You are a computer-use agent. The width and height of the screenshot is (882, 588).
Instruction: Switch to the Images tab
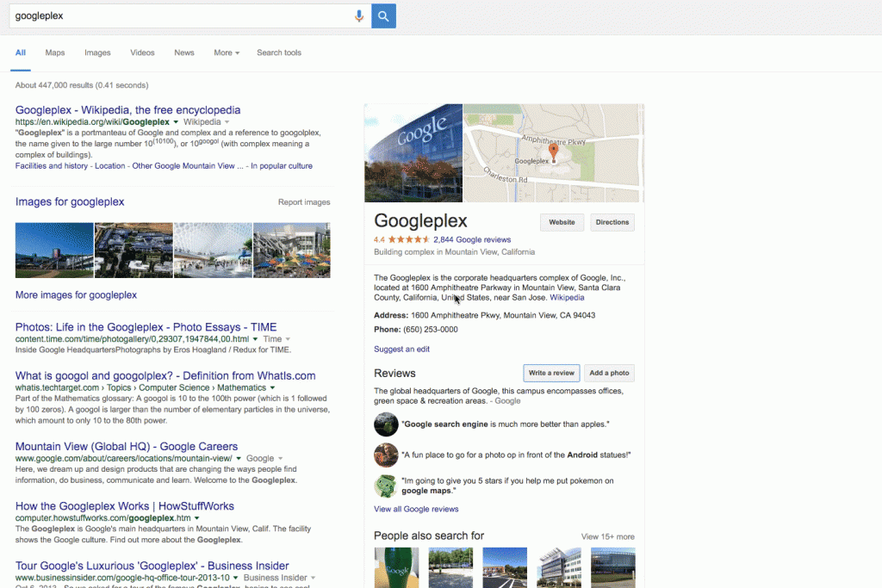(97, 53)
